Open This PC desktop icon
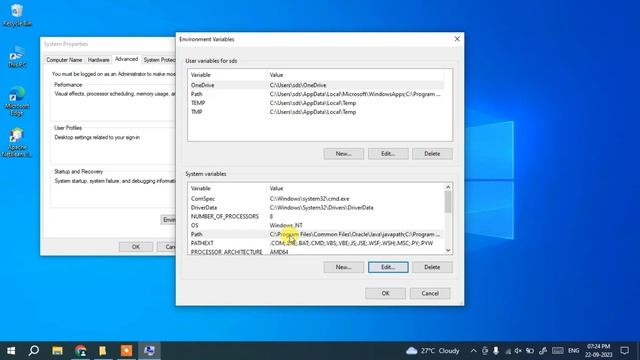This screenshot has height=360, width=640. click(x=17, y=57)
